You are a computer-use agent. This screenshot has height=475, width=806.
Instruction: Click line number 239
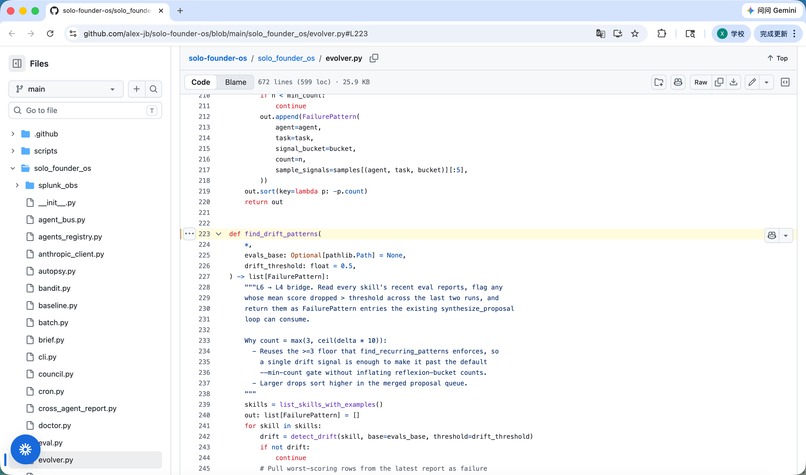click(x=204, y=405)
